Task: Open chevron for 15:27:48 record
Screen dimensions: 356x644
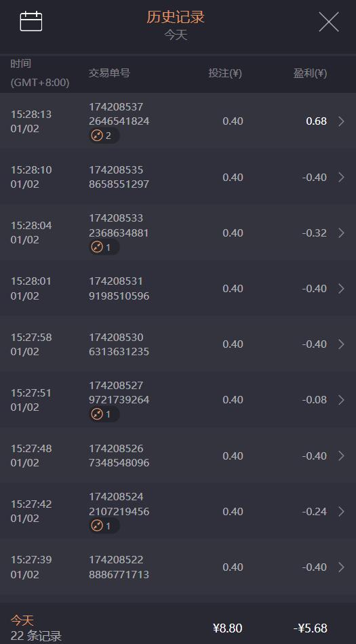Action: click(341, 456)
